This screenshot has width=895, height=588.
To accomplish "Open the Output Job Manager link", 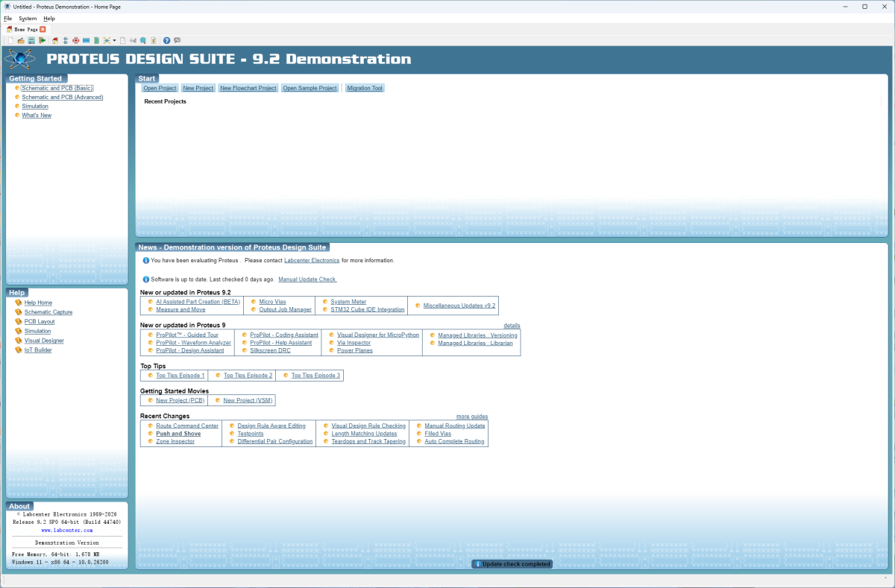I will coord(286,309).
